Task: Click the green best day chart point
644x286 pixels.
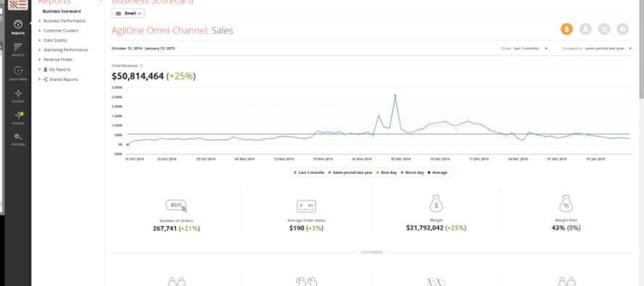Action: (x=395, y=96)
